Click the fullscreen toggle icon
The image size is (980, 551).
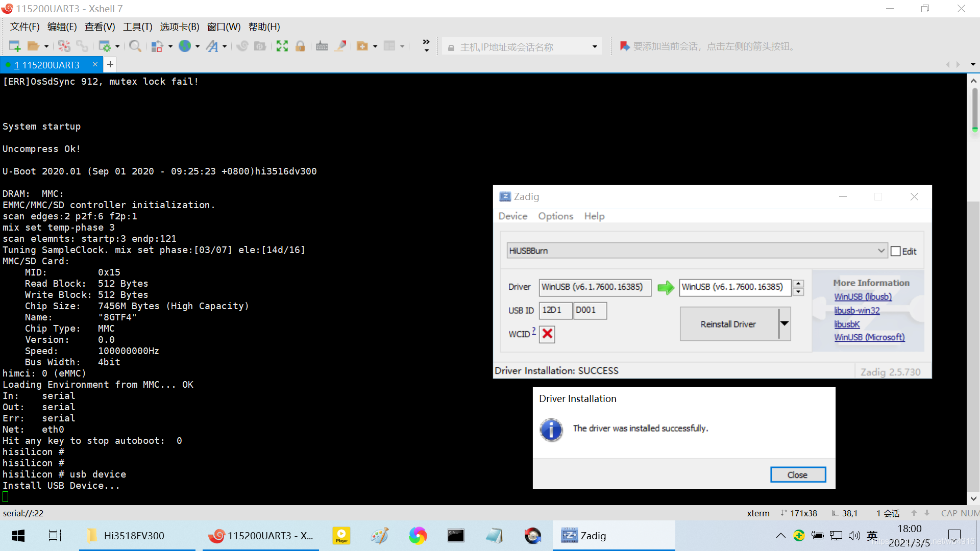click(282, 46)
